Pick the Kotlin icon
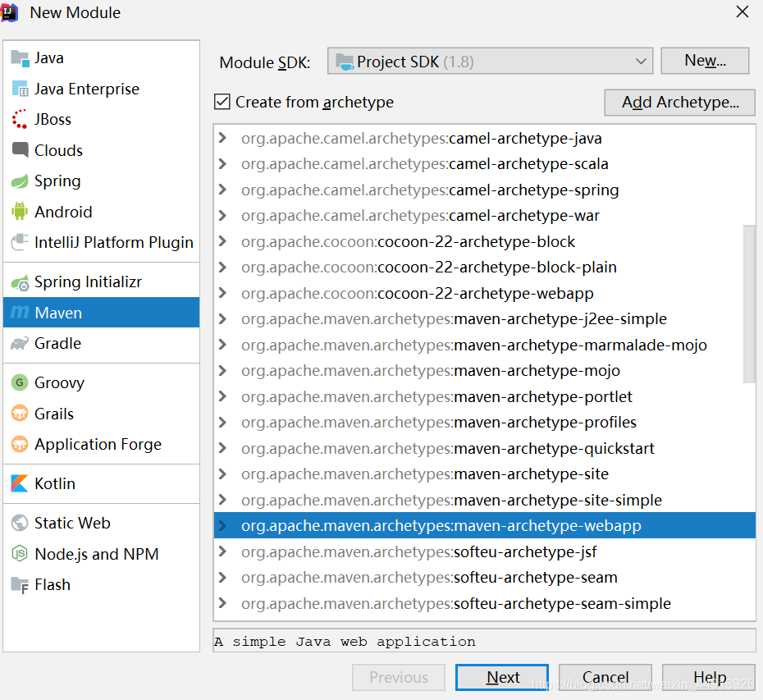This screenshot has width=763, height=700. 20,484
